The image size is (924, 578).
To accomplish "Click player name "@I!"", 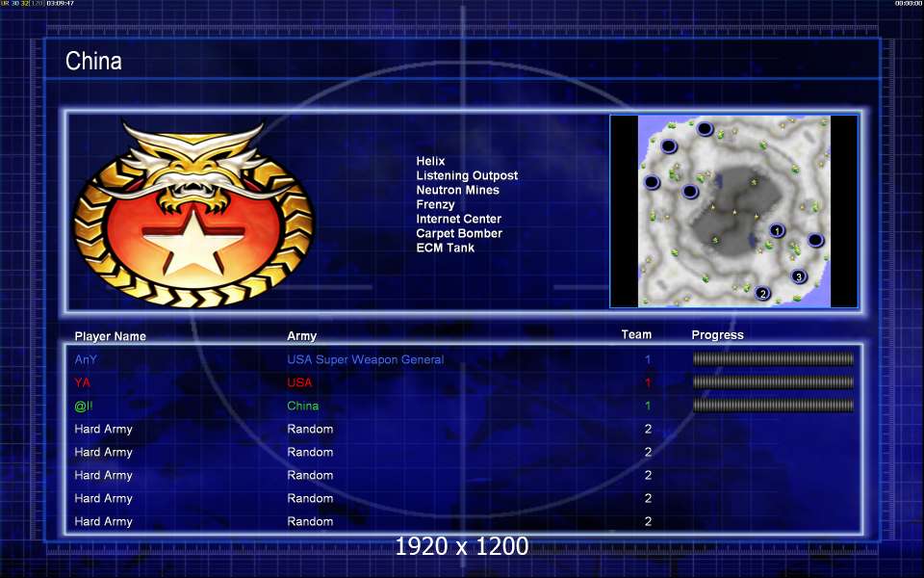I will [84, 406].
